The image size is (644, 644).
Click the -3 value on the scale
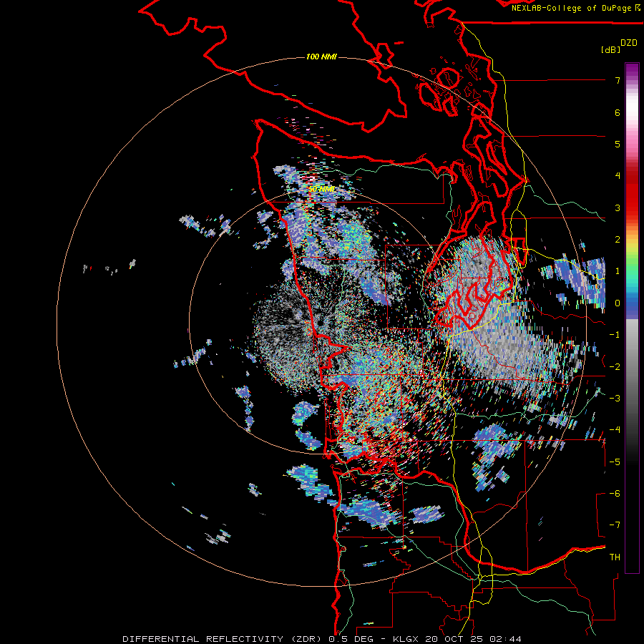point(615,399)
